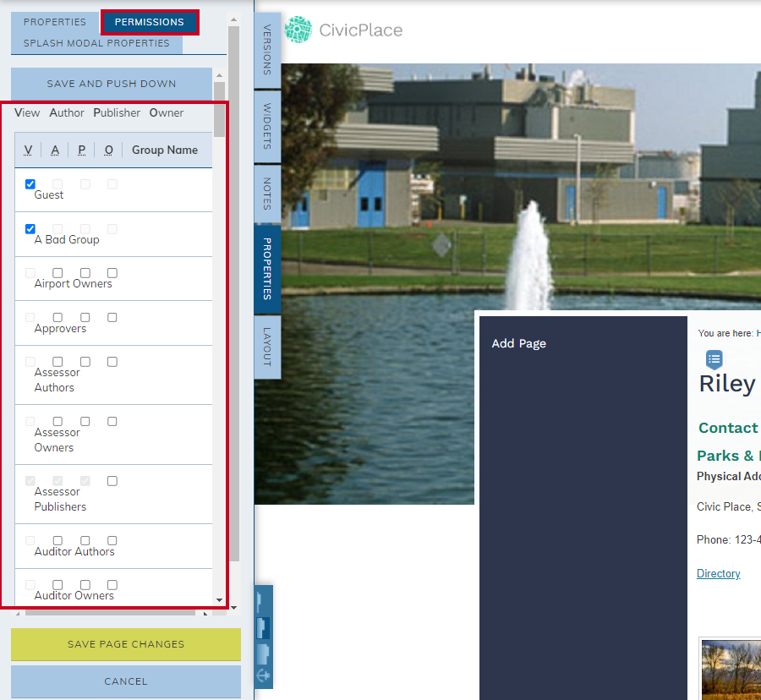Click the permissions list scroll up arrow

tap(219, 75)
